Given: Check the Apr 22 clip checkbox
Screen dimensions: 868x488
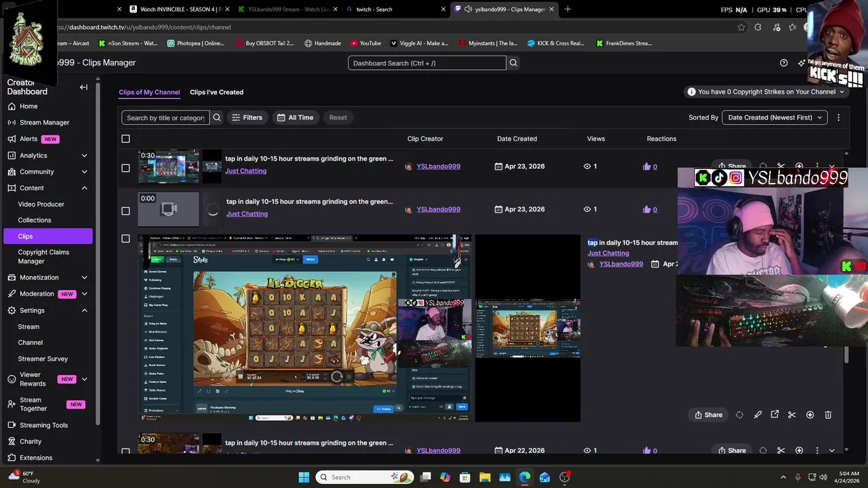Looking at the screenshot, I should coord(125,451).
